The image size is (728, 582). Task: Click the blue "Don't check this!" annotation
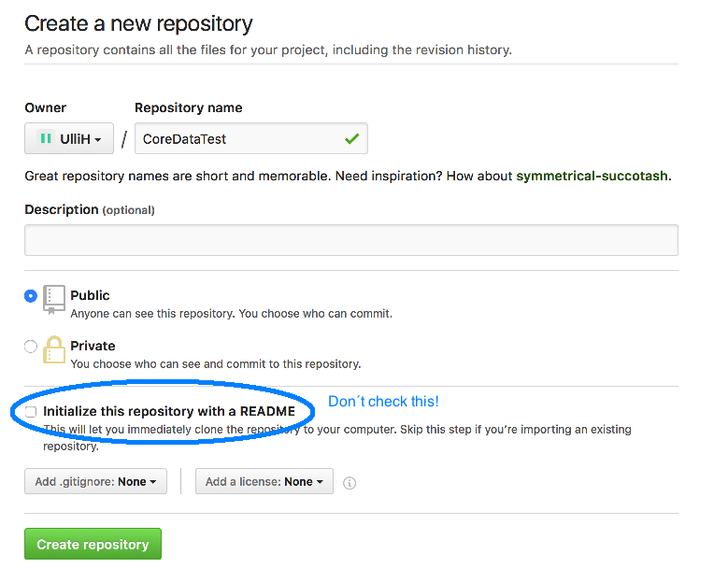[383, 402]
